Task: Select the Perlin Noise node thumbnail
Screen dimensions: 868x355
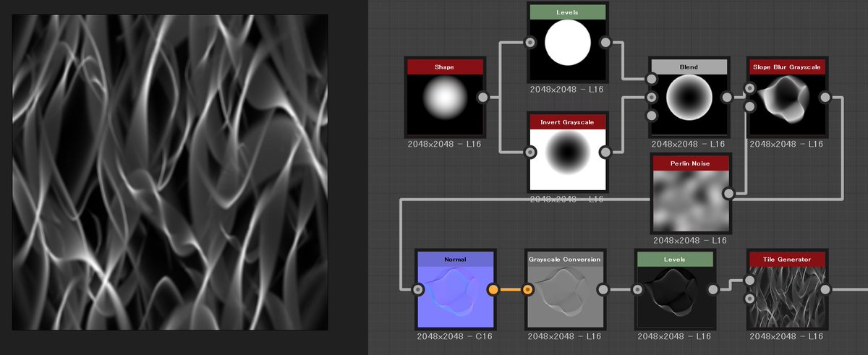Action: point(690,200)
